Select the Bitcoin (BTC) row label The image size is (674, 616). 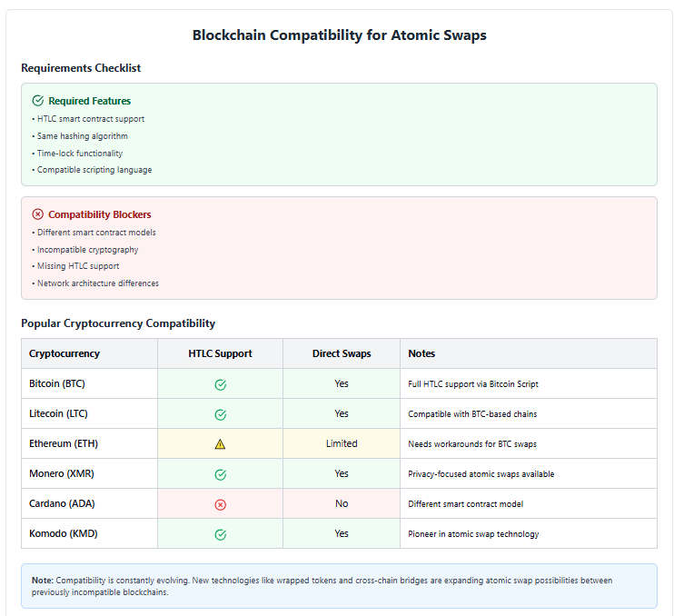pyautogui.click(x=57, y=383)
